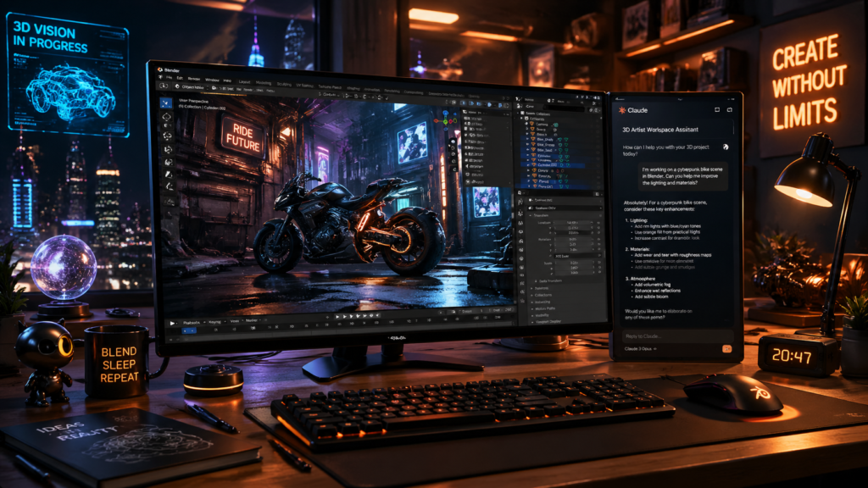
Task: Open the Playback dropdown in the timeline
Action: [x=192, y=323]
